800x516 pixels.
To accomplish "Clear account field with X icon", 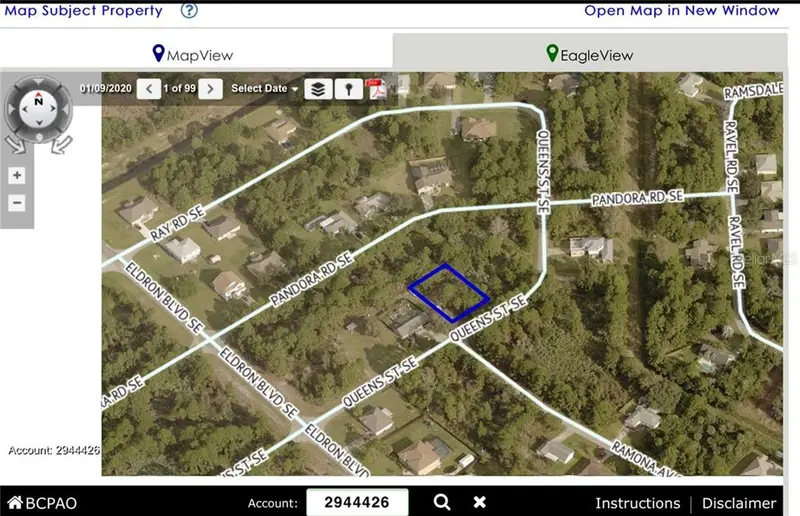I will click(x=480, y=502).
